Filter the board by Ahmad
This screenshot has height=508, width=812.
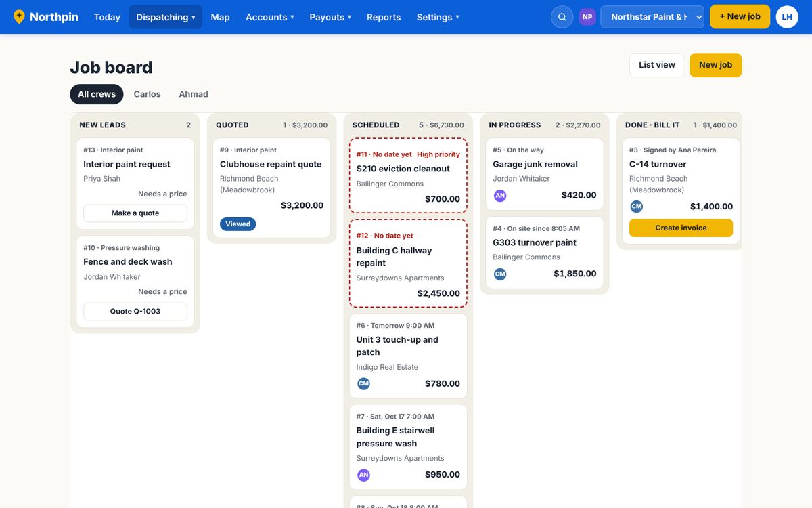[194, 94]
